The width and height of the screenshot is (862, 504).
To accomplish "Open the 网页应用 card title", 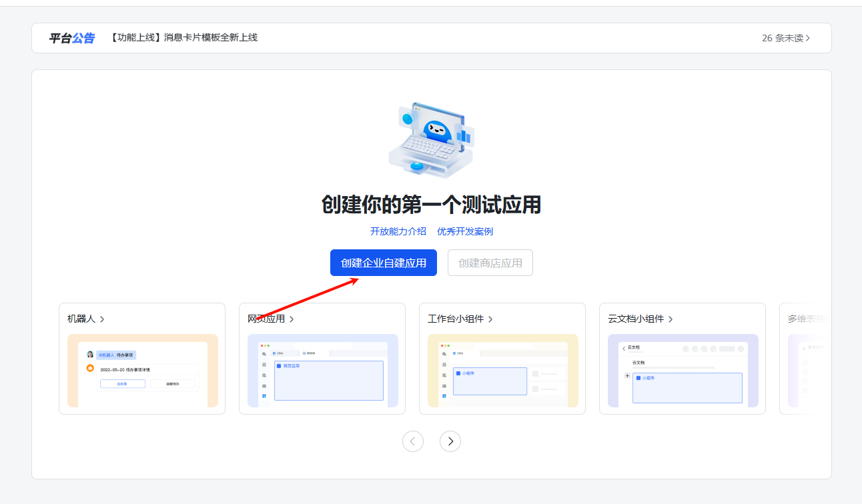I will pyautogui.click(x=266, y=319).
